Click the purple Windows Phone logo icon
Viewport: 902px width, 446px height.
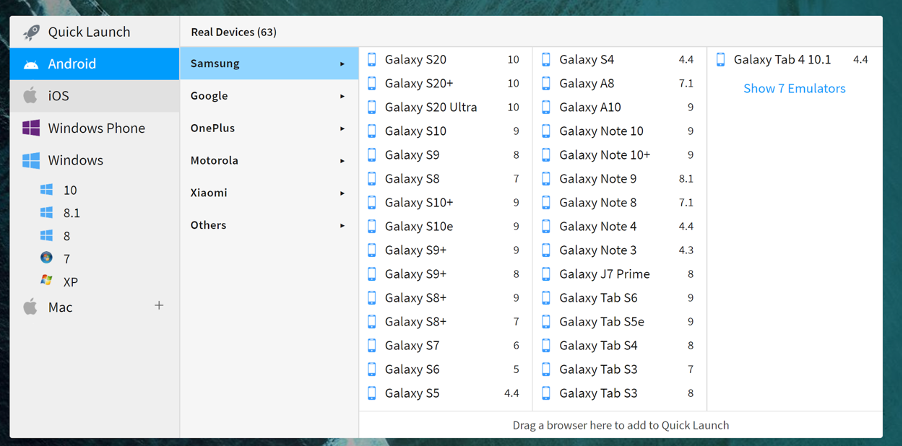tap(31, 128)
